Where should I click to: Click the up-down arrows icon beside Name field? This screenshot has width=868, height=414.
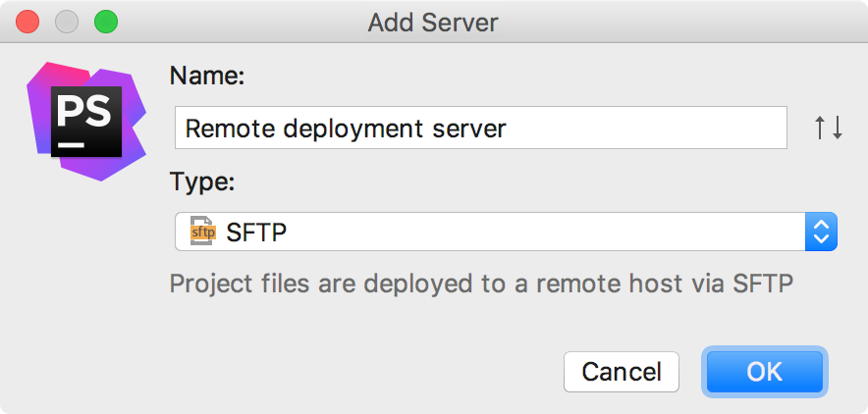pos(828,128)
